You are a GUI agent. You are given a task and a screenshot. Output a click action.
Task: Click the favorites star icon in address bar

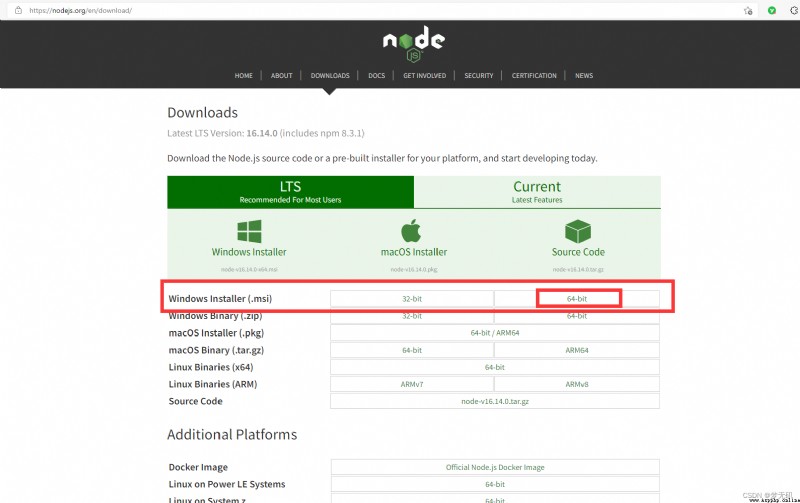click(748, 10)
